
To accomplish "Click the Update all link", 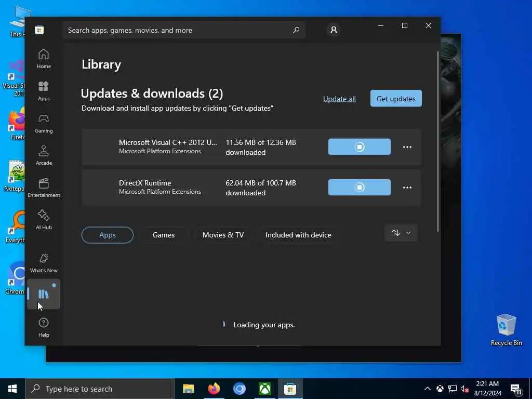I will pos(339,99).
